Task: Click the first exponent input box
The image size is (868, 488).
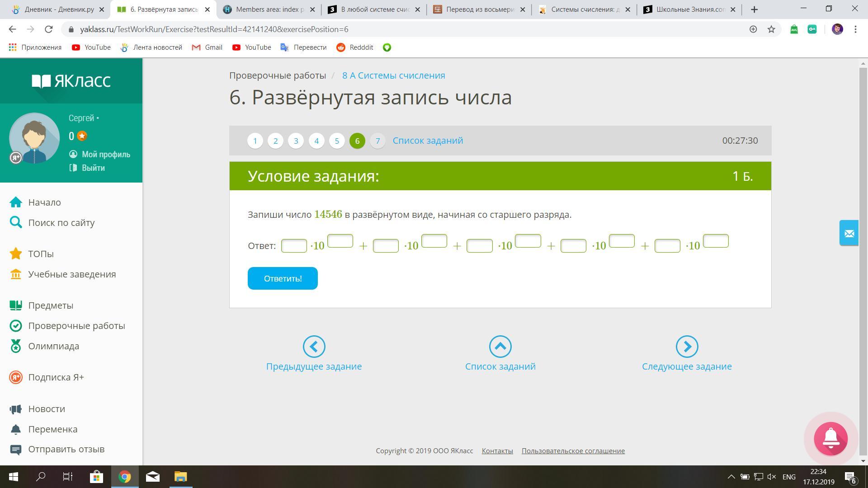Action: point(340,241)
